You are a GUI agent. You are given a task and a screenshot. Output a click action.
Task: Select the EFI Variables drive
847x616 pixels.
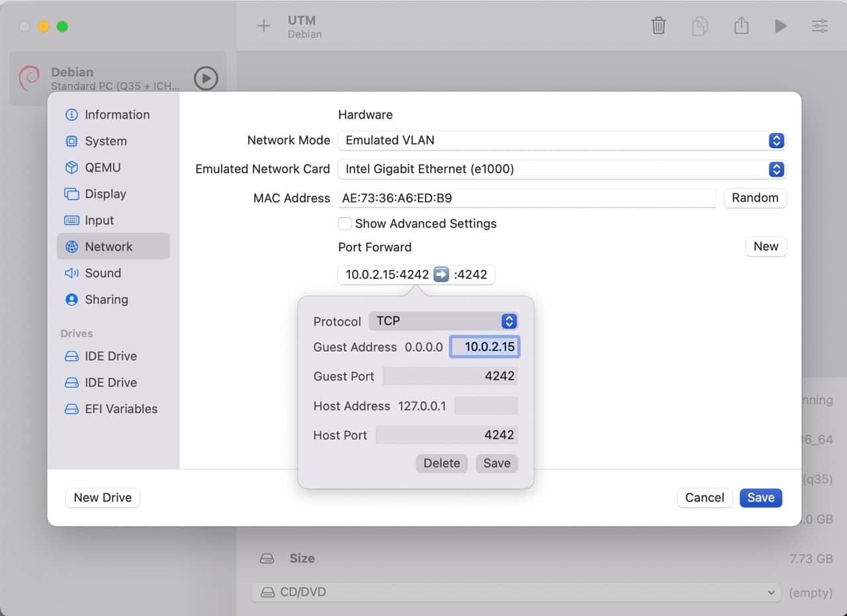click(x=113, y=409)
